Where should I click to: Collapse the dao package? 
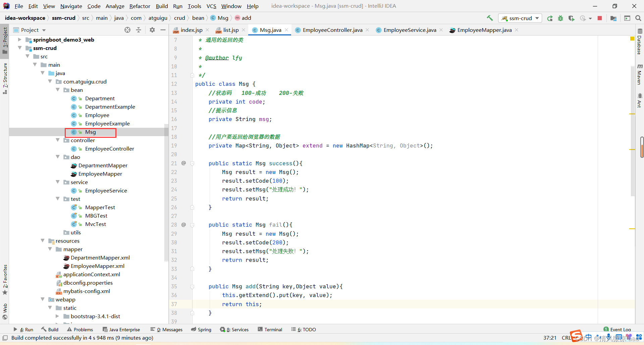coord(58,157)
